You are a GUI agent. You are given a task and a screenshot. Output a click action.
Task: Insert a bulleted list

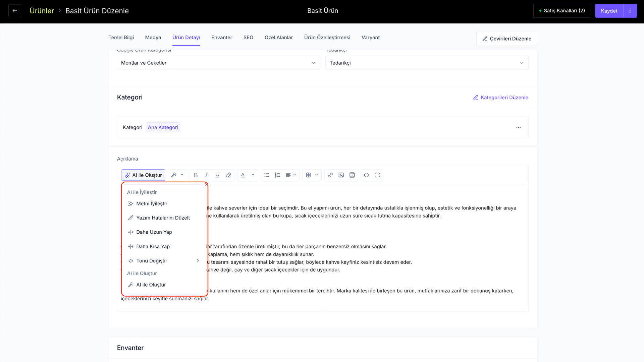(x=267, y=175)
